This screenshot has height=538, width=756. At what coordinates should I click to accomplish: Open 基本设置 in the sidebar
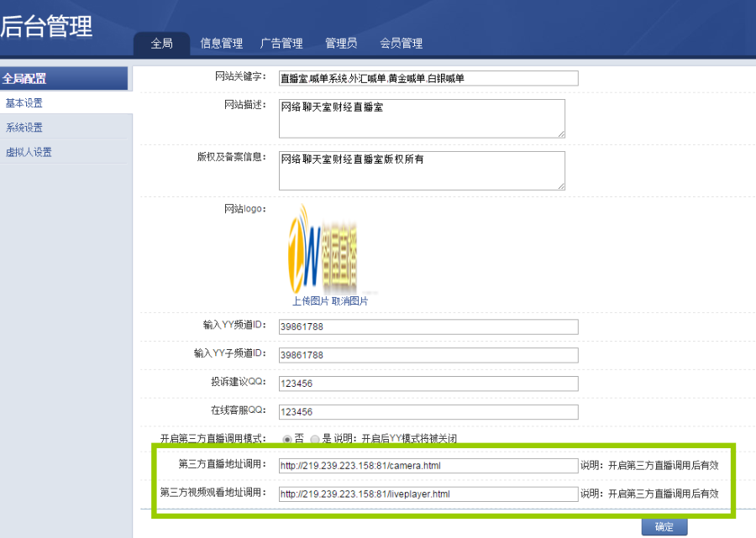click(x=25, y=102)
